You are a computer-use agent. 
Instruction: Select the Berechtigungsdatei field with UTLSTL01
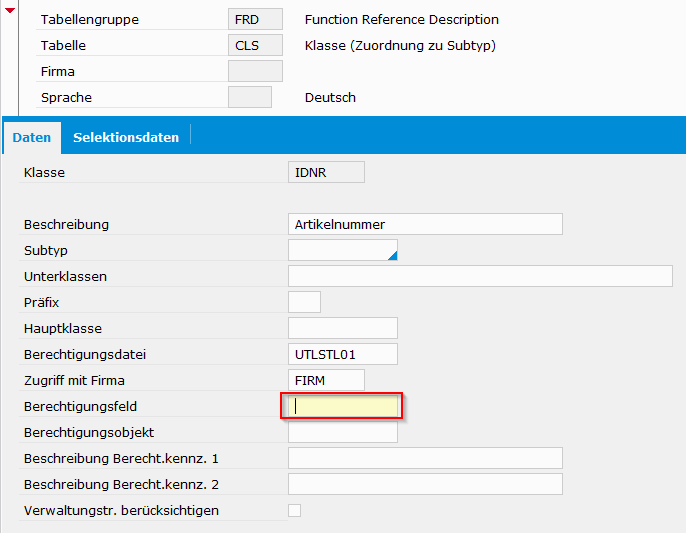[342, 354]
